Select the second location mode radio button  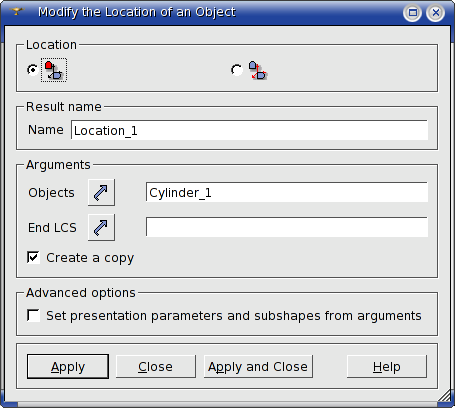(x=237, y=70)
